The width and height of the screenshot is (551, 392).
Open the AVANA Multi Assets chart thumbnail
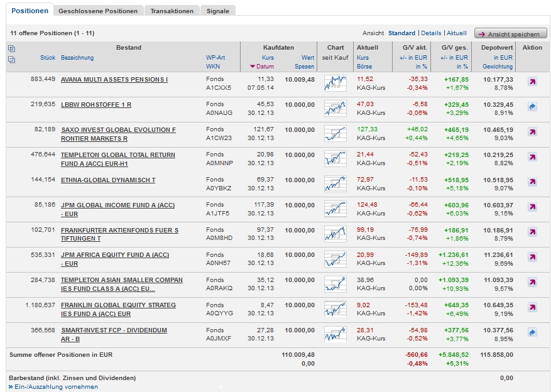tap(336, 84)
